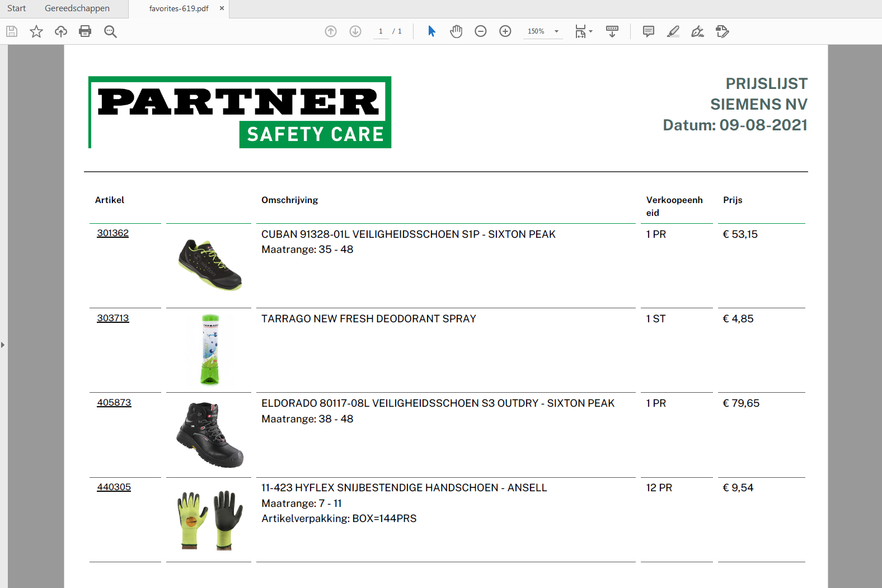This screenshot has width=882, height=588.
Task: Activate the selection arrow tool
Action: 431,31
